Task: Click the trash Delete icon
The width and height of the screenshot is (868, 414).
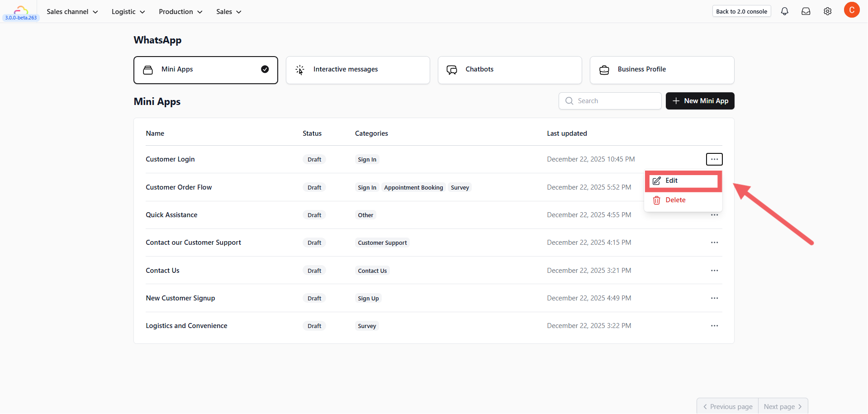Action: pyautogui.click(x=657, y=200)
